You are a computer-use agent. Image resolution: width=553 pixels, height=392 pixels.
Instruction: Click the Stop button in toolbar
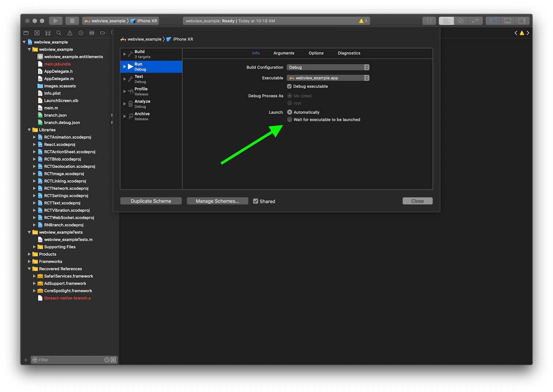point(72,21)
